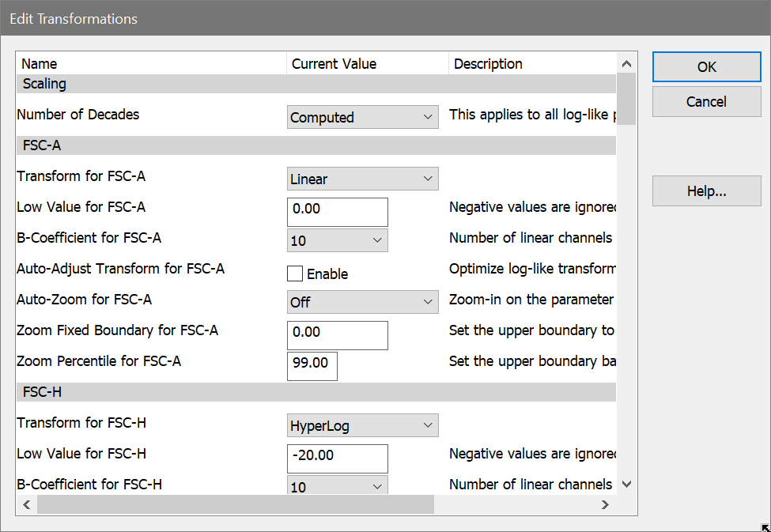Click Zoom Percentile for FSC-A field
The image size is (771, 532).
[312, 366]
